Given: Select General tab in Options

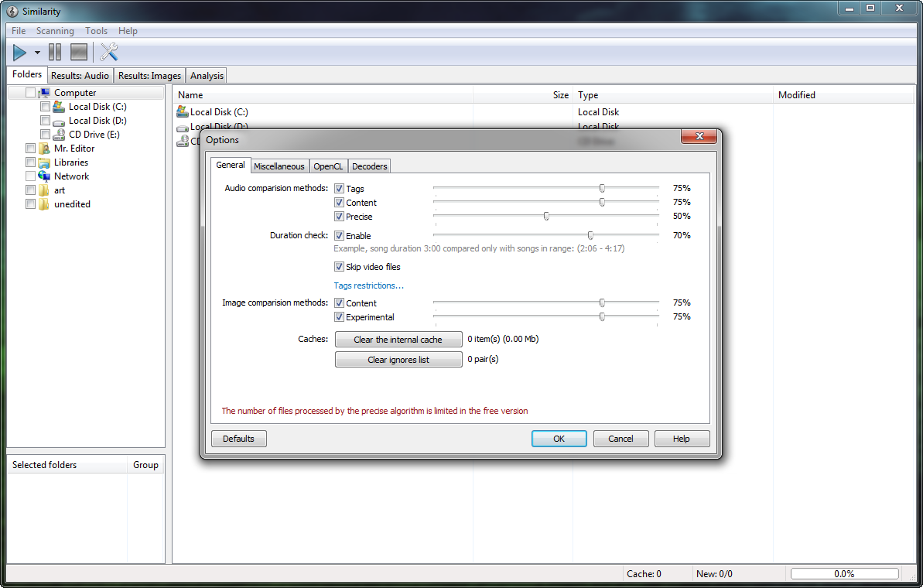Looking at the screenshot, I should click(230, 166).
